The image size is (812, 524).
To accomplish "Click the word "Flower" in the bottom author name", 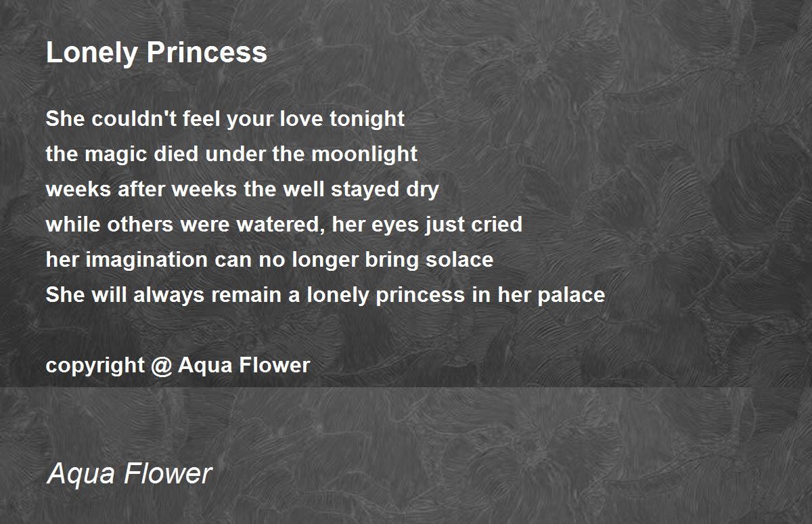I will click(x=171, y=473).
